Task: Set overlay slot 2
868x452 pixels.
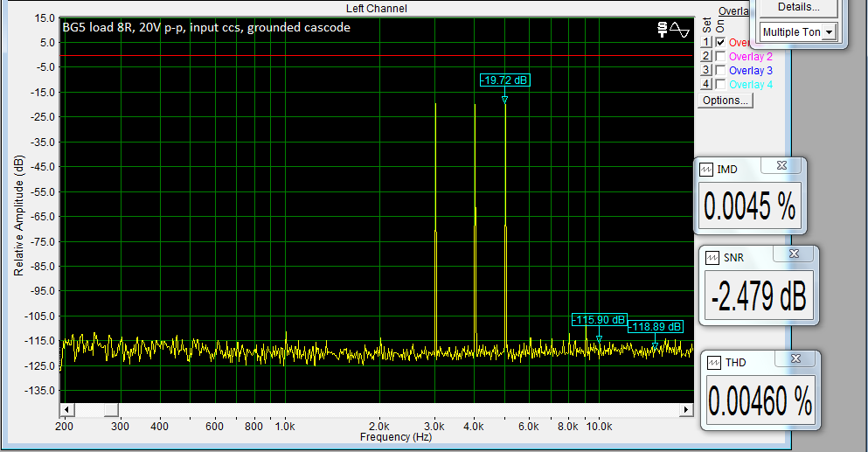Action: pos(705,56)
